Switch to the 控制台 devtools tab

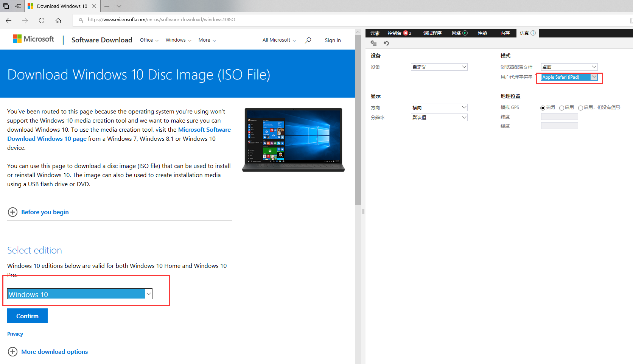click(x=394, y=33)
